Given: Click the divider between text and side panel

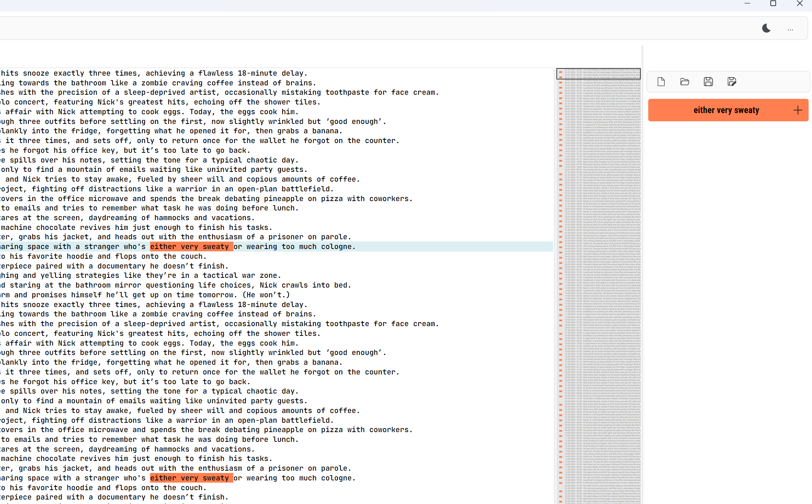Looking at the screenshot, I should point(642,262).
